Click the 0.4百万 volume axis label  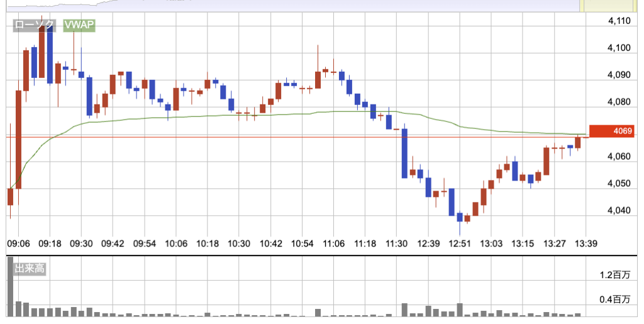click(616, 299)
